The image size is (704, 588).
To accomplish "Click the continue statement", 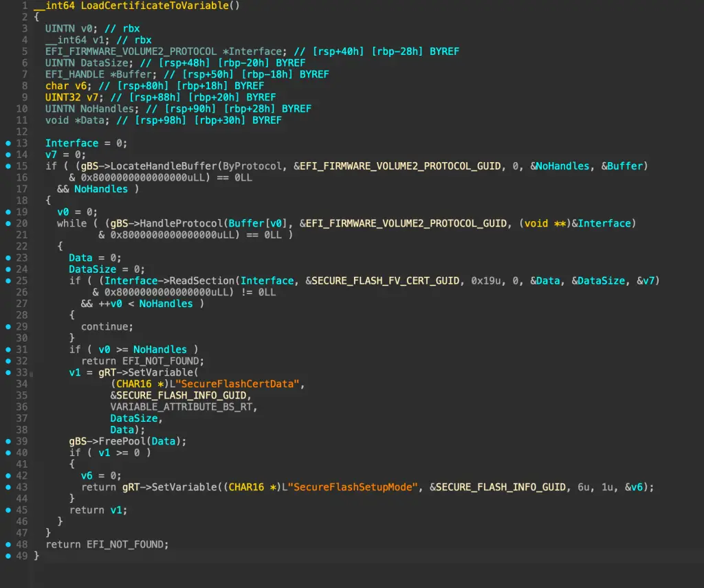I will point(107,327).
